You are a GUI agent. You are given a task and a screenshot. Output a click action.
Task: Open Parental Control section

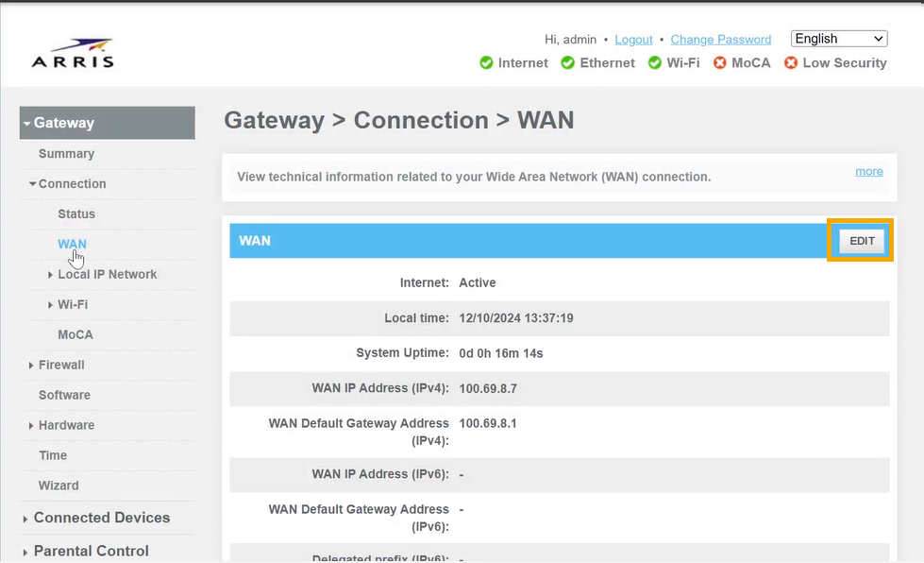pos(92,552)
